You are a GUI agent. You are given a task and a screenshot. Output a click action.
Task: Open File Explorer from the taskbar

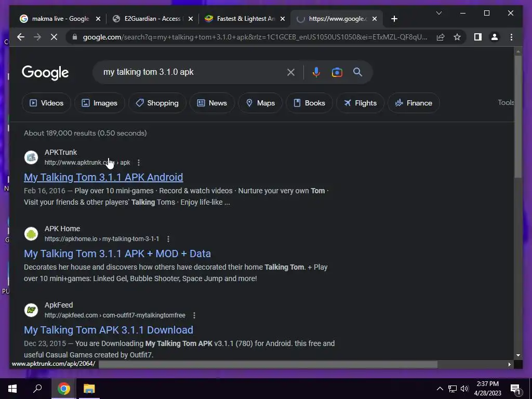pyautogui.click(x=89, y=389)
